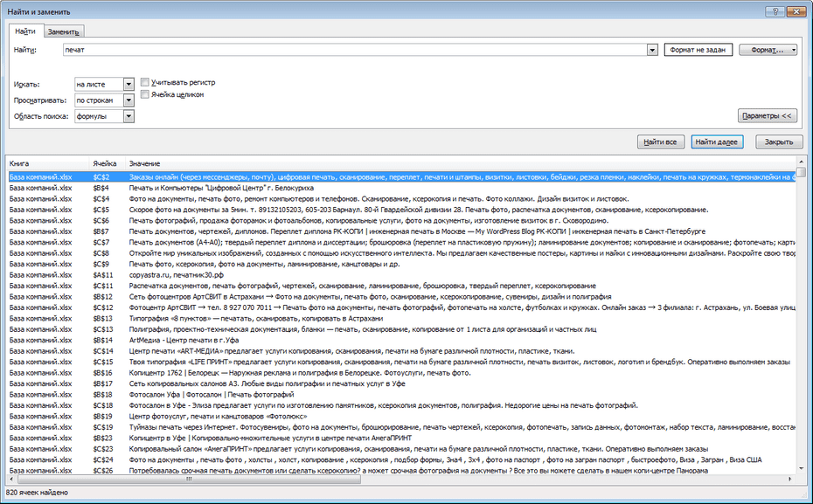Image resolution: width=813 pixels, height=504 pixels.
Task: Click the Найти все button
Action: (x=660, y=142)
